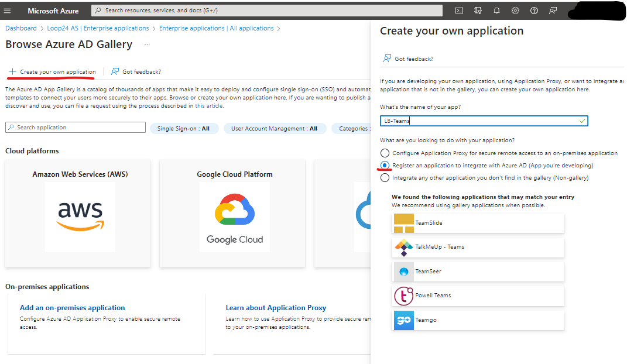Click the Got feedback icon in gallery toolbar
This screenshot has width=627, height=364.
click(x=115, y=71)
